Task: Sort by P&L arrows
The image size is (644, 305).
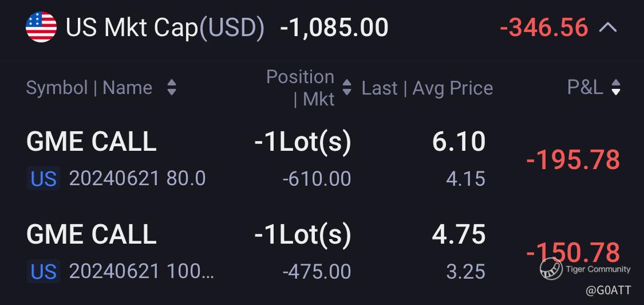Action: (x=615, y=87)
